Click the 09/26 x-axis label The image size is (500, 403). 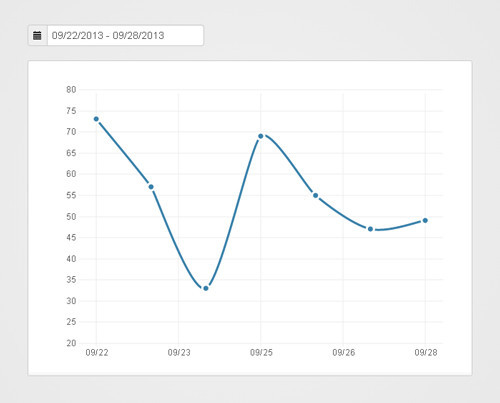tap(344, 353)
